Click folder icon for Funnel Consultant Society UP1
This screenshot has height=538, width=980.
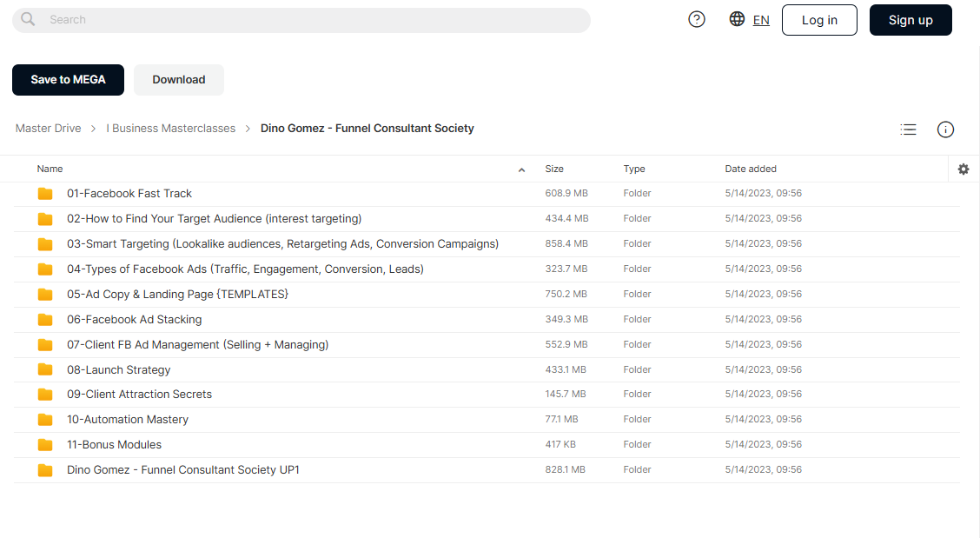click(x=45, y=470)
